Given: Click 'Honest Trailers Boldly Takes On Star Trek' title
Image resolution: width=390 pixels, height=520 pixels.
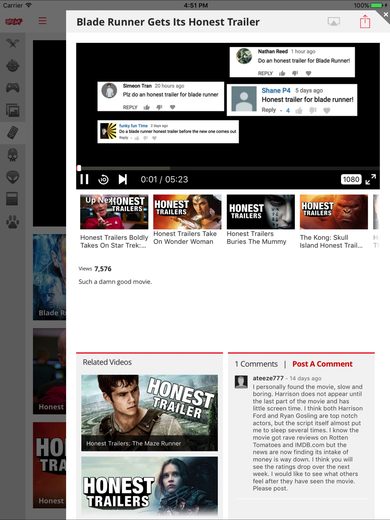Looking at the screenshot, I should pyautogui.click(x=114, y=241).
